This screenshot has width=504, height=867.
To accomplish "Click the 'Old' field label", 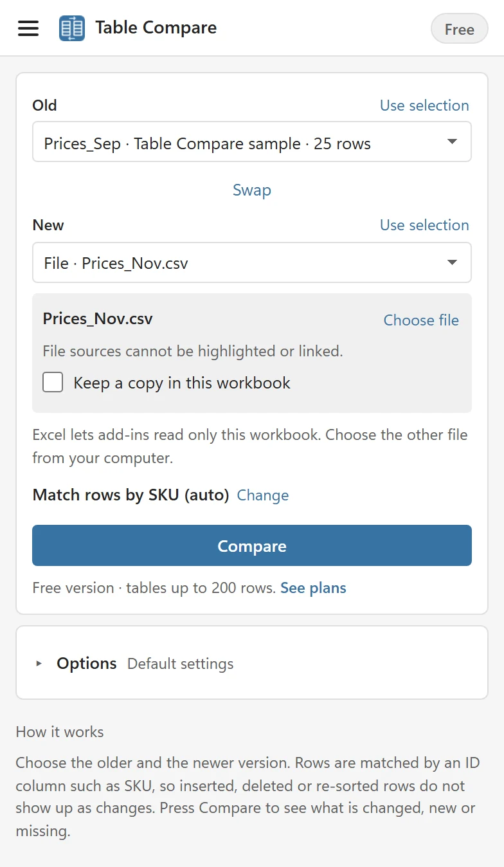I will 45,105.
